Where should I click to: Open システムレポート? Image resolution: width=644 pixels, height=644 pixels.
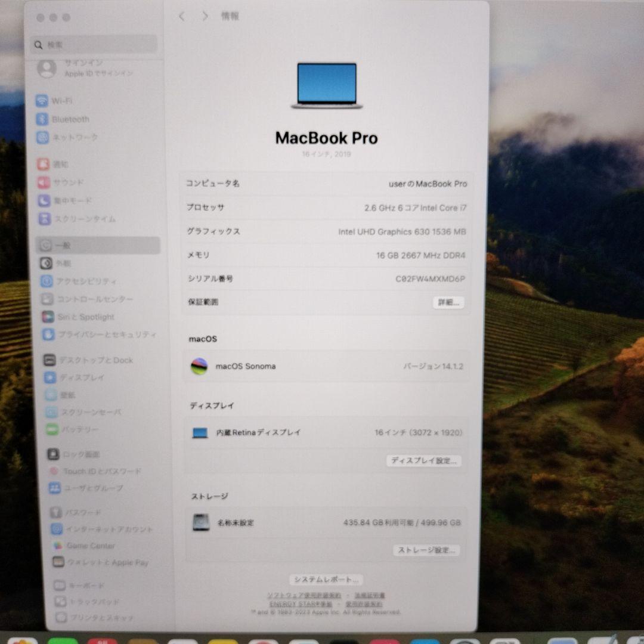click(326, 579)
